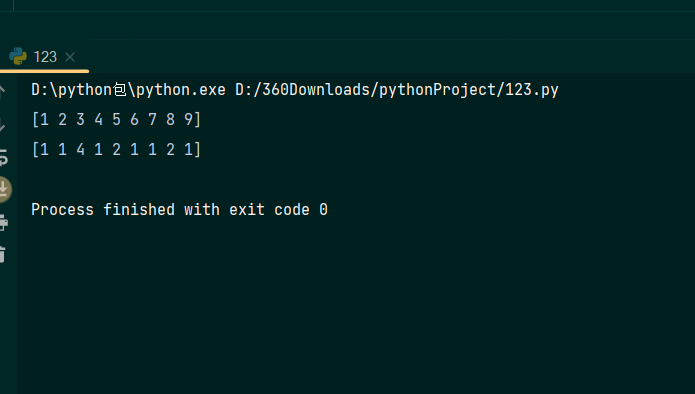
Task: Click the Down the Stack Trace arrow
Action: [x=2, y=125]
